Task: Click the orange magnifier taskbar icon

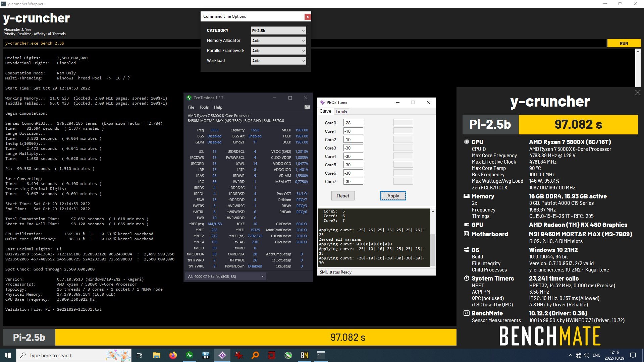Action: (255, 355)
